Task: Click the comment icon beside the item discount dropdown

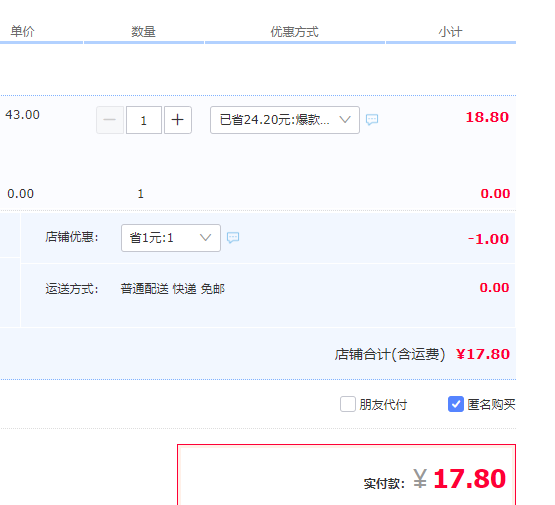Action: tap(372, 120)
